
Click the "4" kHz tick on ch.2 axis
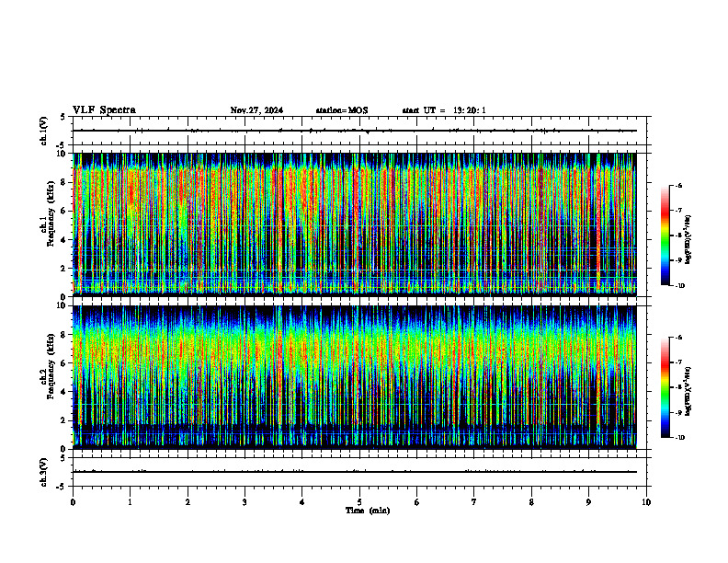click(64, 392)
